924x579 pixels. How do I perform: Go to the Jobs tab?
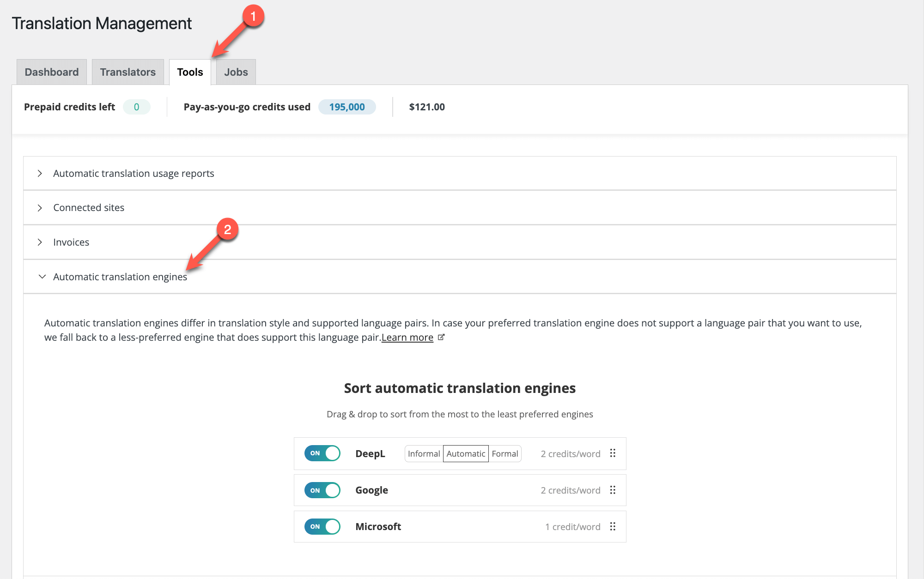(236, 72)
